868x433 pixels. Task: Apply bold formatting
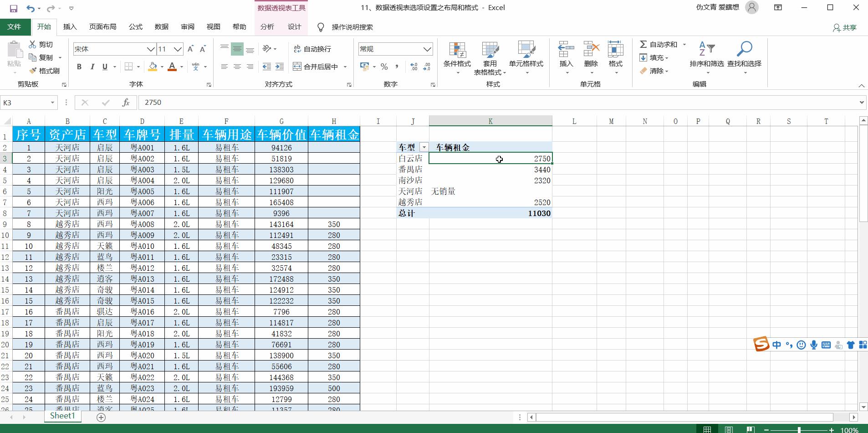click(79, 67)
